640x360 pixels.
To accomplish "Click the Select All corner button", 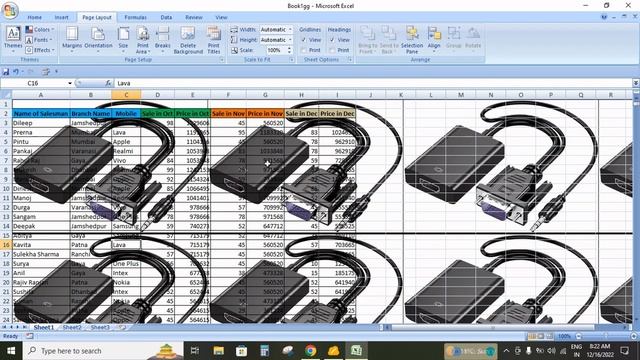I will tap(6, 95).
